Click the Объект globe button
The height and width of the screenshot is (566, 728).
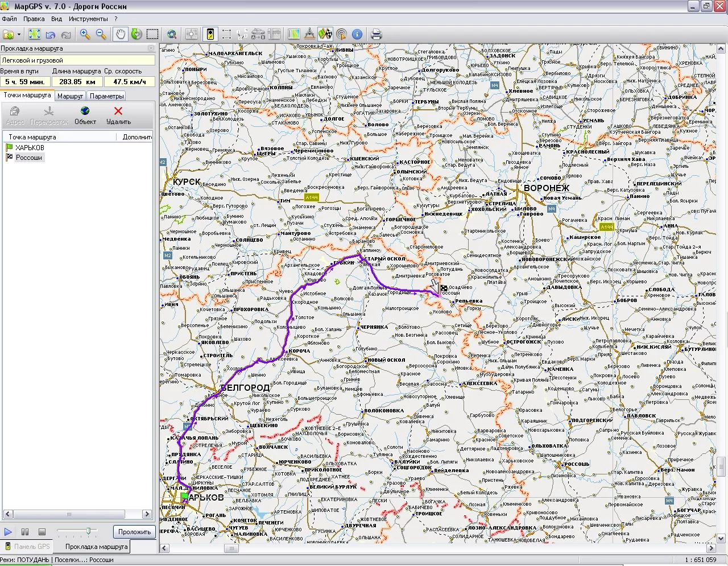pyautogui.click(x=85, y=115)
